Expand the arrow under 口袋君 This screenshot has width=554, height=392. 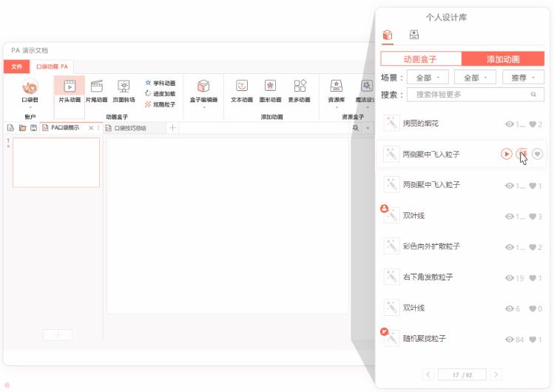point(30,107)
